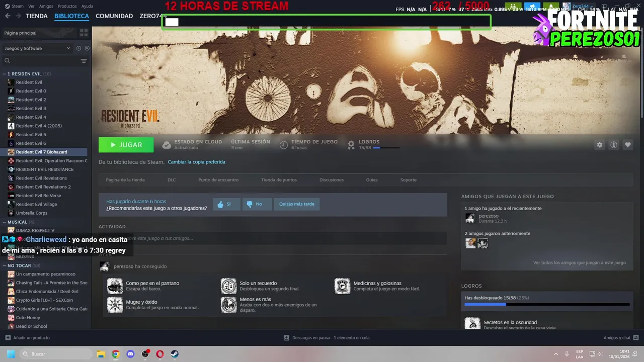The image size is (644, 362).
Task: Filter ready-to-play games icon
Action: [87, 48]
